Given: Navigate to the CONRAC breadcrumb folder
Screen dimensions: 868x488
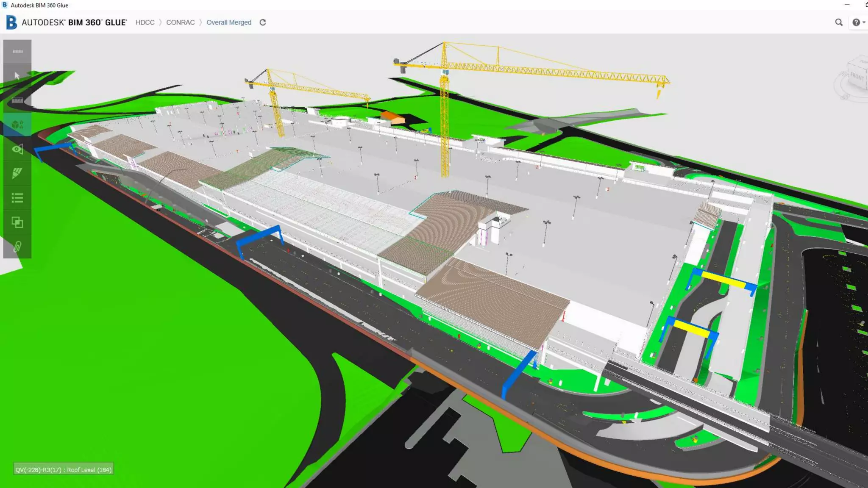Looking at the screenshot, I should (x=180, y=22).
